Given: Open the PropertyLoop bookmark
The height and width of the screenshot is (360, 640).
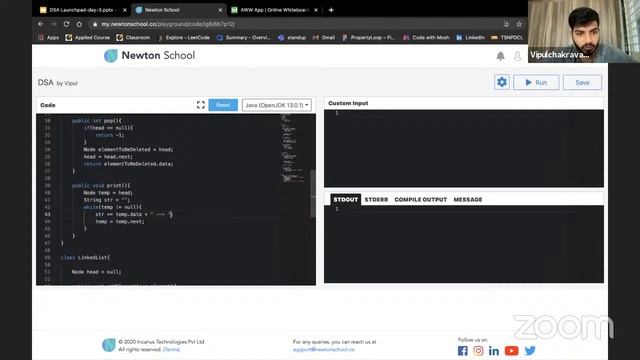Looking at the screenshot, I should [x=369, y=38].
